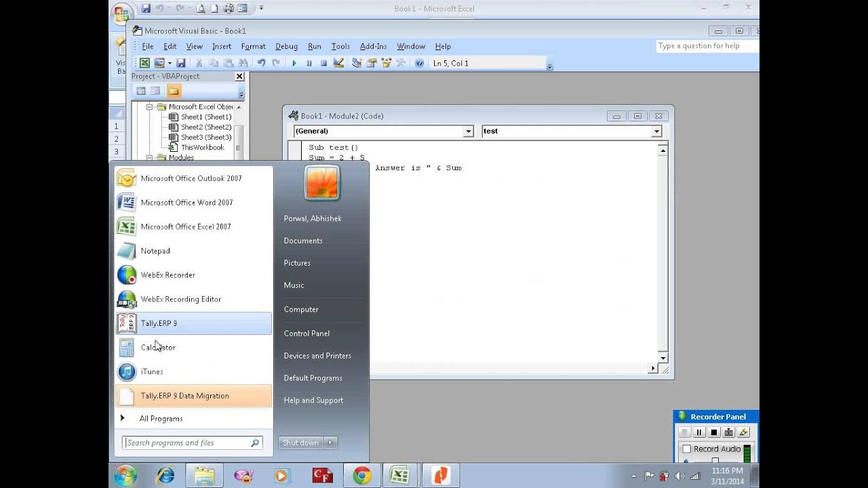Screen dimensions: 868x488
Task: Open Devices and Printers
Action: pyautogui.click(x=317, y=356)
